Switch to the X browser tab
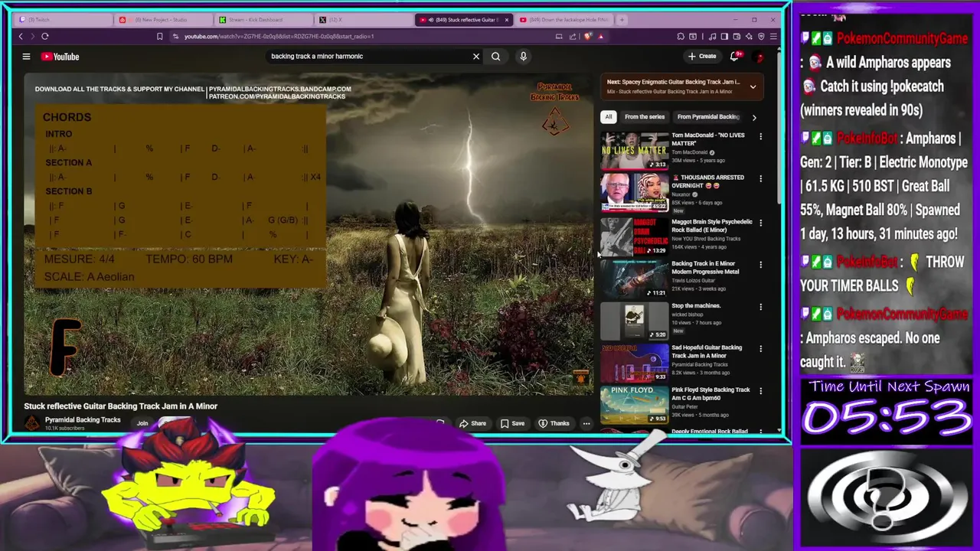 (x=364, y=19)
